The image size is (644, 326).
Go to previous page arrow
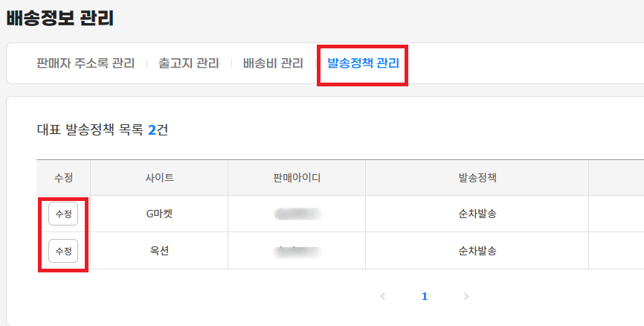pos(383,296)
